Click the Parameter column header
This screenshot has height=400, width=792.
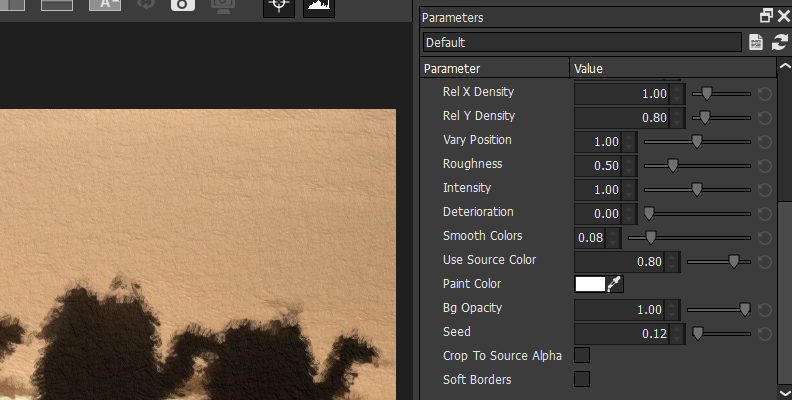pyautogui.click(x=494, y=69)
